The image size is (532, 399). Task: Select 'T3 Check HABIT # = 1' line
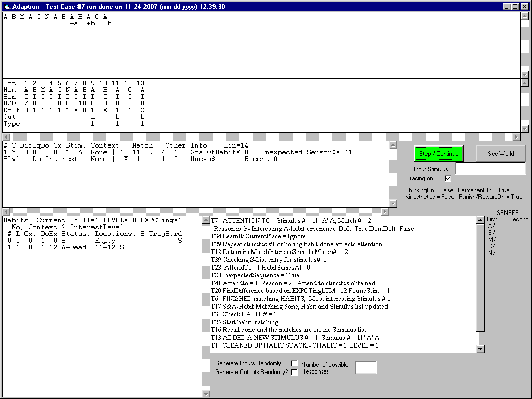[244, 314]
